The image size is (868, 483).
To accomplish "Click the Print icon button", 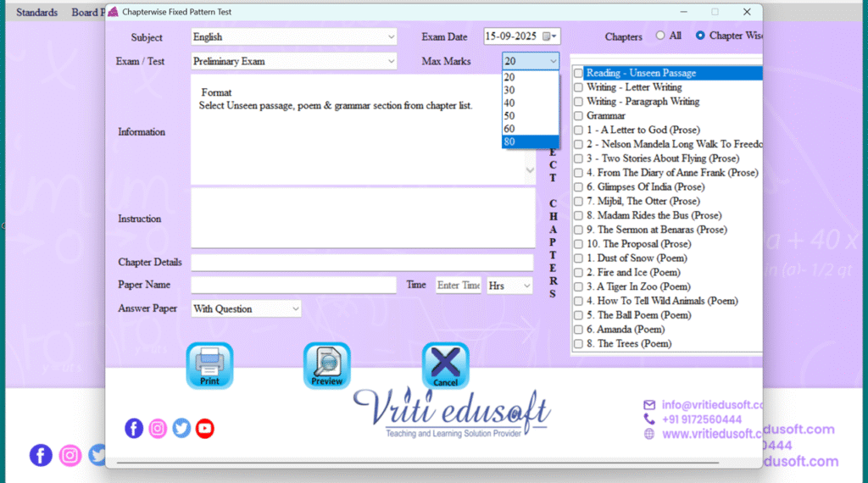I will tap(209, 365).
